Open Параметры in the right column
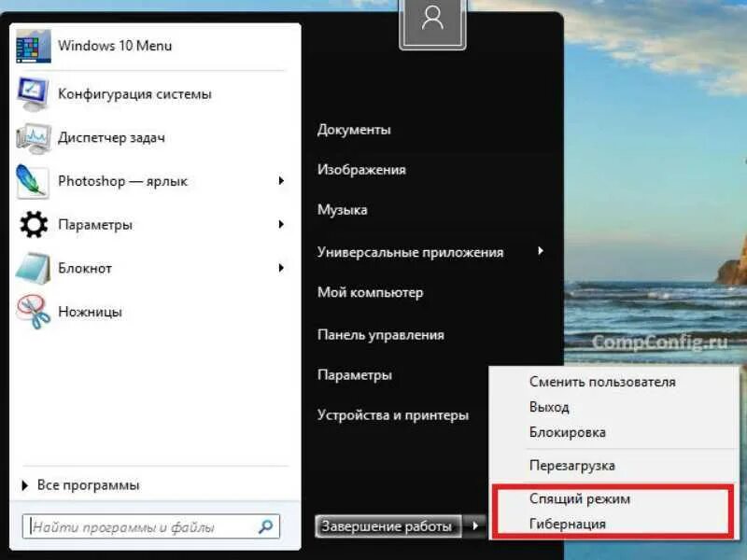The width and height of the screenshot is (747, 560). (355, 375)
